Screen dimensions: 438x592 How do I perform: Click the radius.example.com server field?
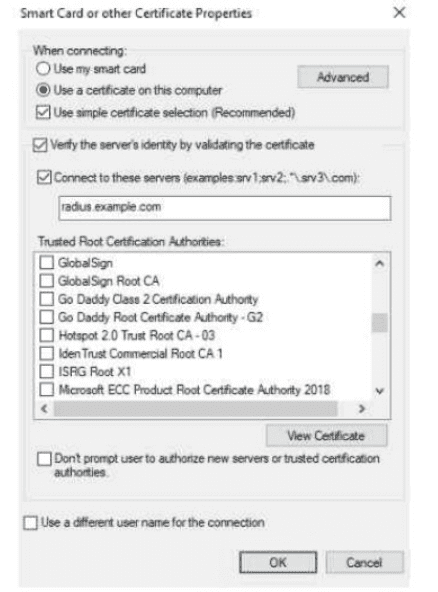pyautogui.click(x=225, y=208)
